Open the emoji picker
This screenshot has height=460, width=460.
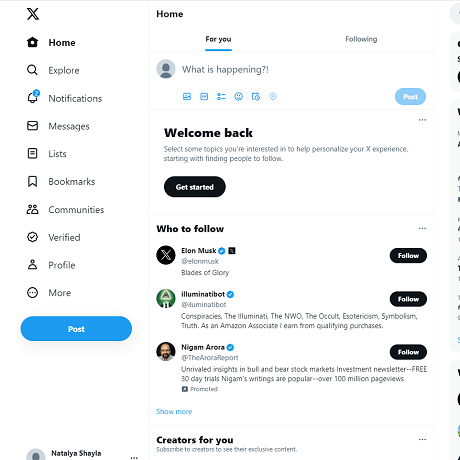[239, 97]
